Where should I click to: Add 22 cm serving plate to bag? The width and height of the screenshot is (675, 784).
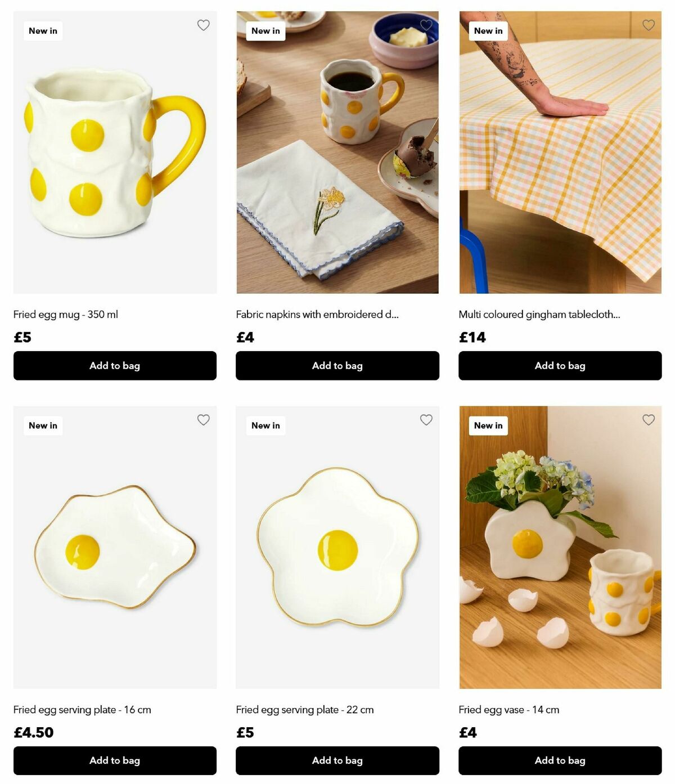coord(337,760)
